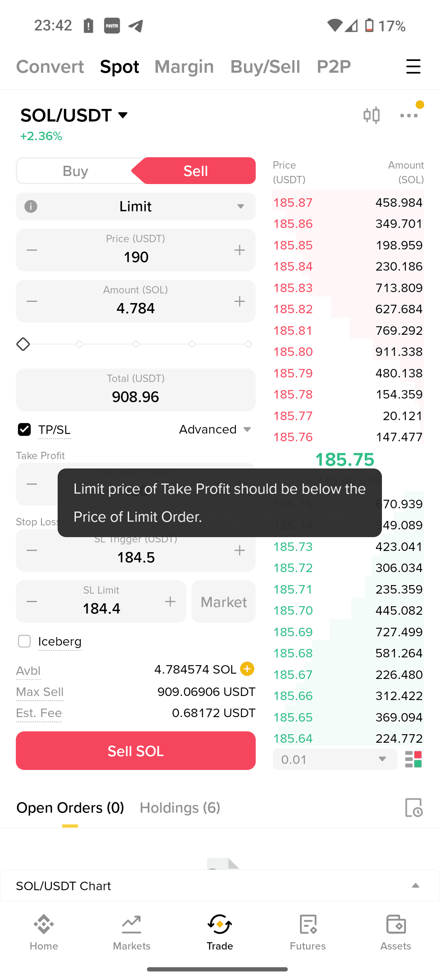Tap the order type info icon

pyautogui.click(x=31, y=206)
